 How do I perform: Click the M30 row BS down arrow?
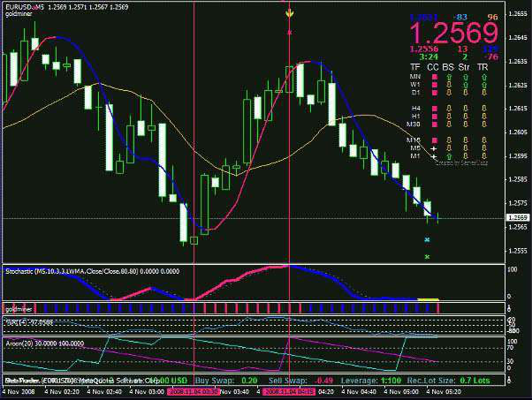point(449,125)
